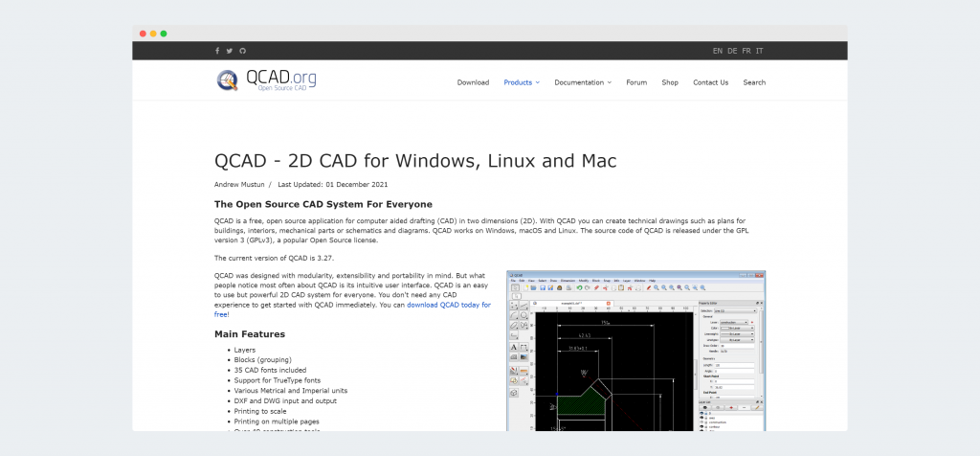The image size is (980, 456).
Task: Open the Contact Us page
Action: [x=711, y=82]
